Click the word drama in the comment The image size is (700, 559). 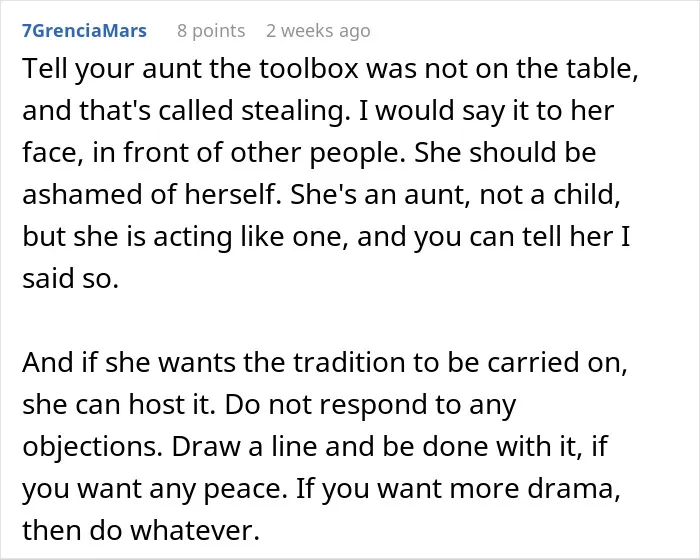574,488
